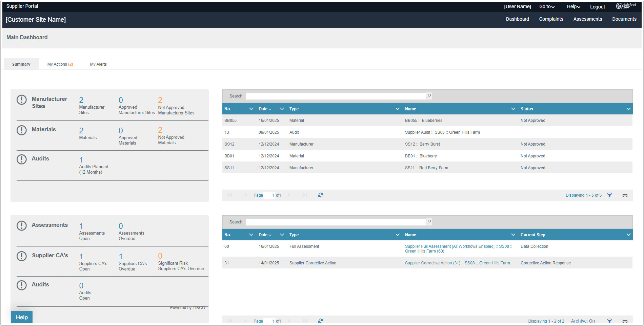Image resolution: width=644 pixels, height=326 pixels.
Task: Switch to the My Actions tab
Action: coord(60,64)
